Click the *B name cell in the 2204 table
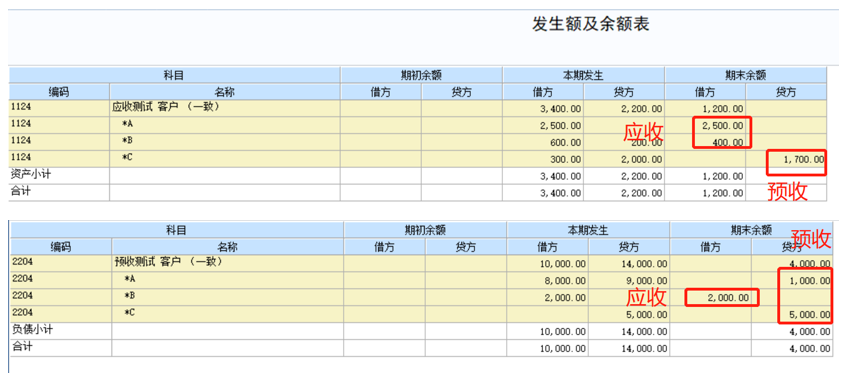841x373 pixels. pos(227,297)
